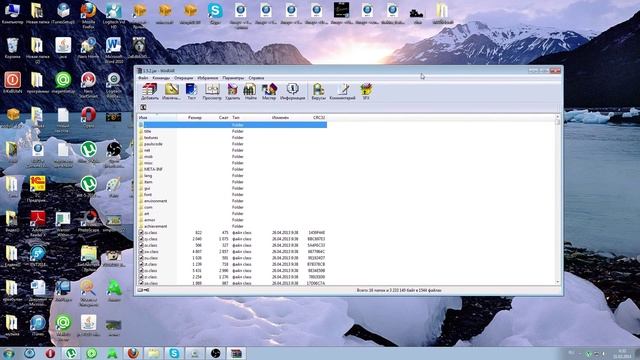The height and width of the screenshot is (360, 640).
Task: Click the Вирусы (Virus scan) toolbar icon
Action: click(318, 91)
